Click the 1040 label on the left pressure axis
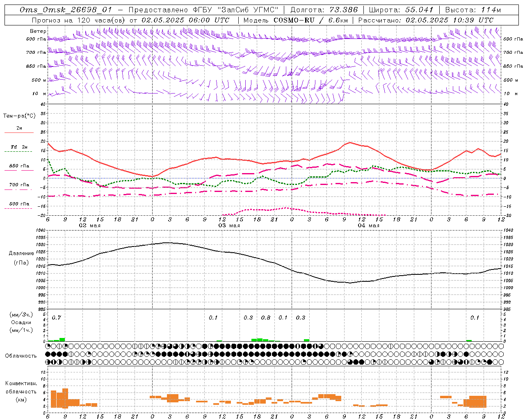The height and width of the screenshot is (420, 525). (41, 231)
